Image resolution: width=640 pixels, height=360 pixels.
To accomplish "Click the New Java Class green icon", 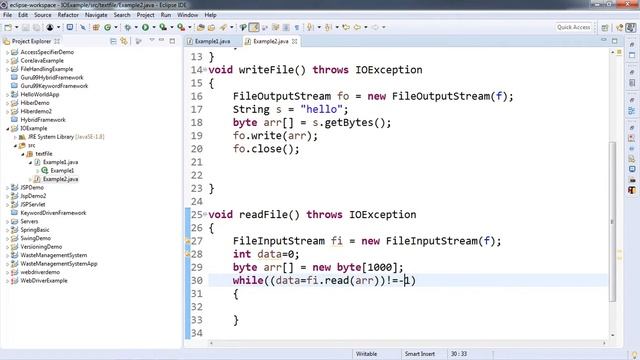I will tap(107, 27).
